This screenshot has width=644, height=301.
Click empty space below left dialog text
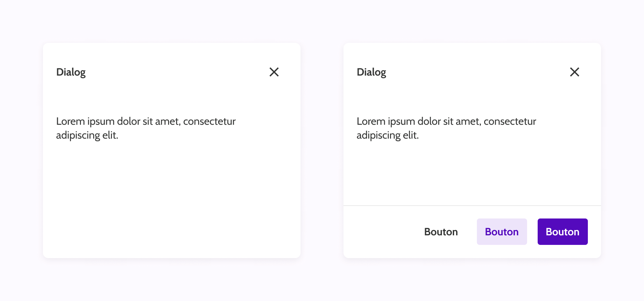172,198
